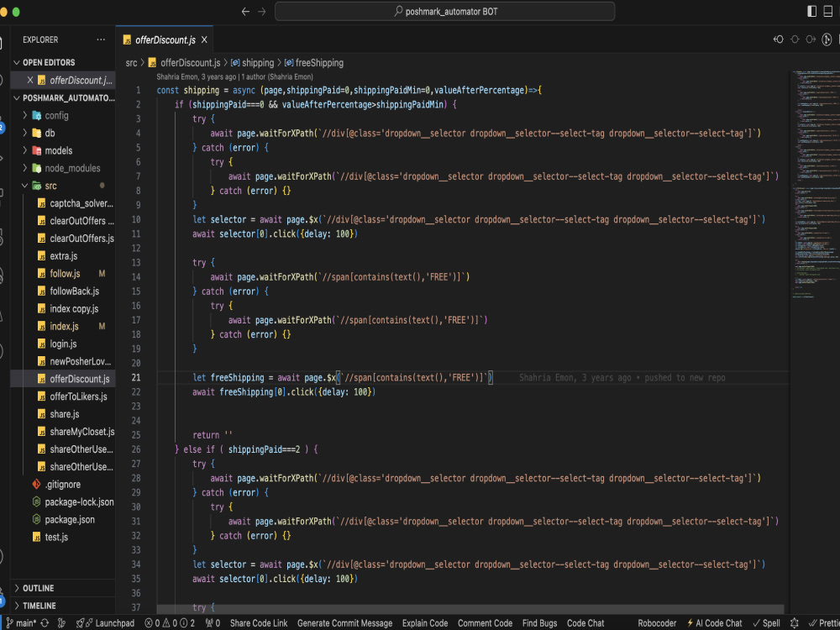Open extra.js file
This screenshot has height=630, width=840.
coord(63,256)
